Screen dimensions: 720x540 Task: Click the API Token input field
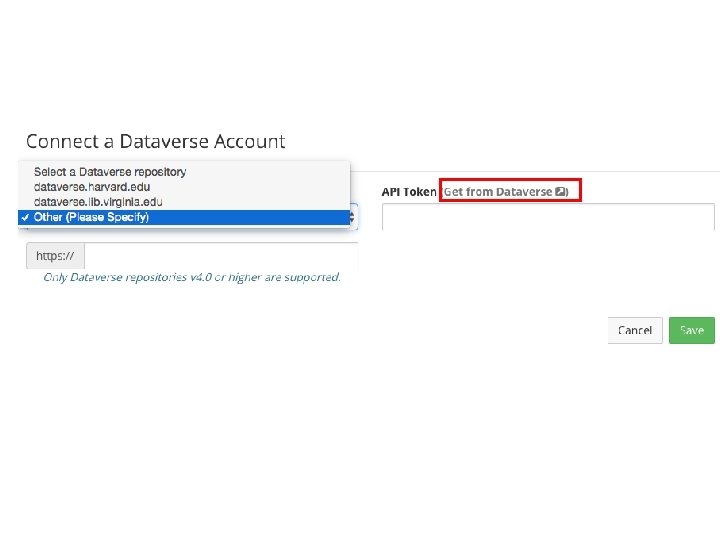[548, 217]
